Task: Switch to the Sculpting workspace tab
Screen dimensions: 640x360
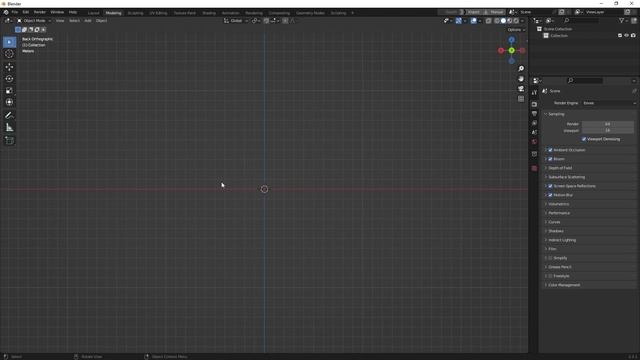Action: click(x=135, y=13)
